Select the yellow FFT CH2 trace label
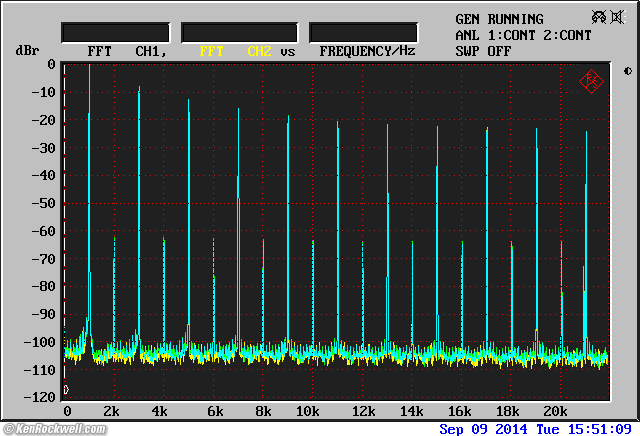This screenshot has height=436, width=640. [x=235, y=50]
